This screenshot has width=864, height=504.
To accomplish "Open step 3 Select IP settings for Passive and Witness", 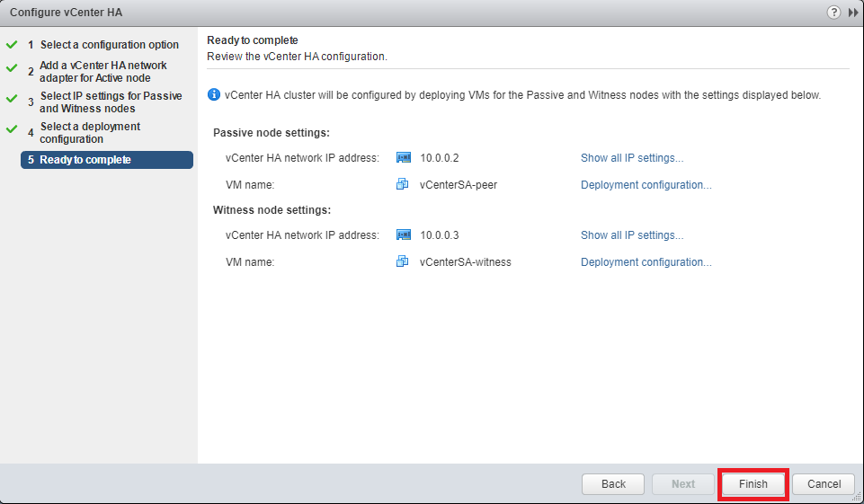I will (x=111, y=102).
